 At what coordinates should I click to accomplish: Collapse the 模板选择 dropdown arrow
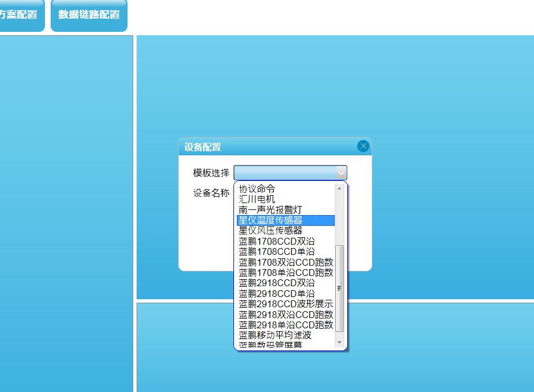coord(340,173)
